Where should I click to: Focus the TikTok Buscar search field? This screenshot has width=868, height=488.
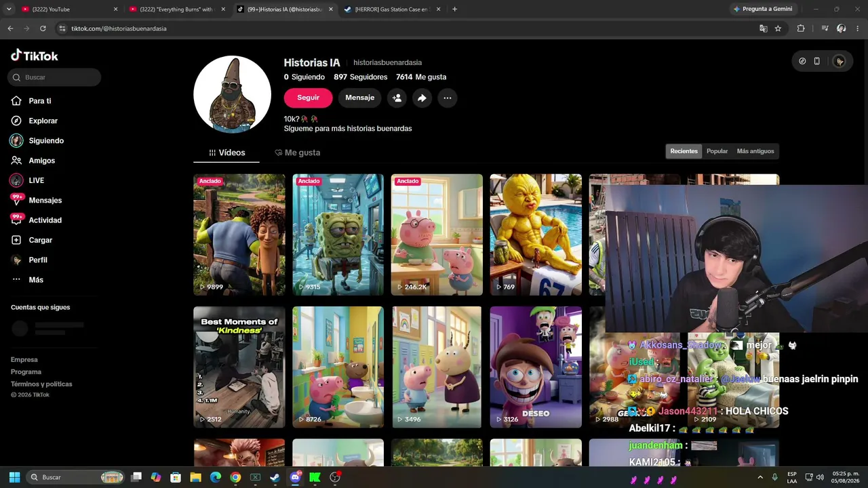[54, 77]
